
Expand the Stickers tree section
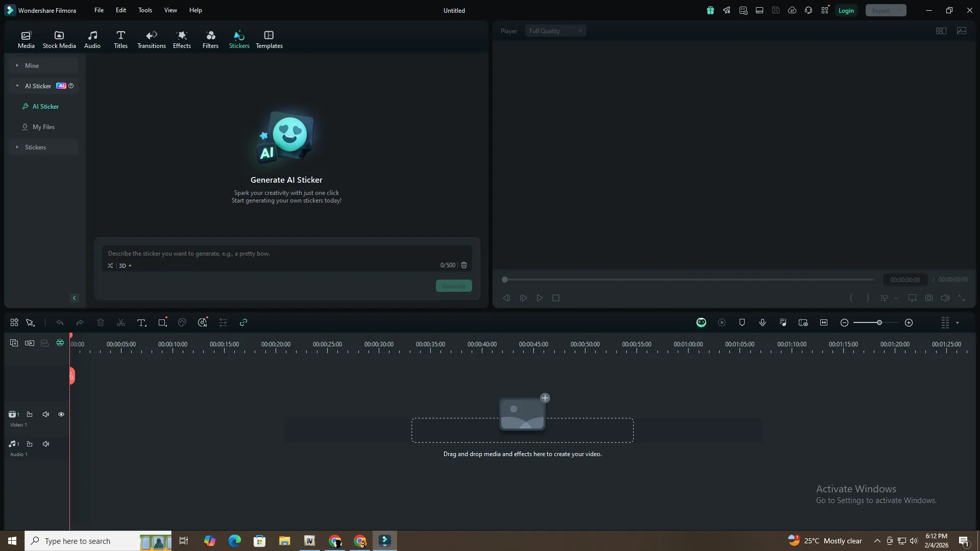[x=17, y=147]
